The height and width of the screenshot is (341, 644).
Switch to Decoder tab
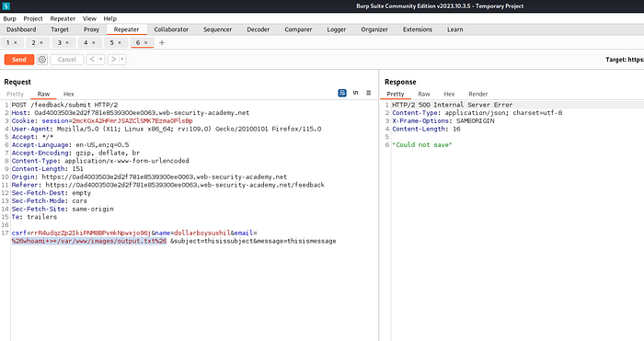(258, 29)
